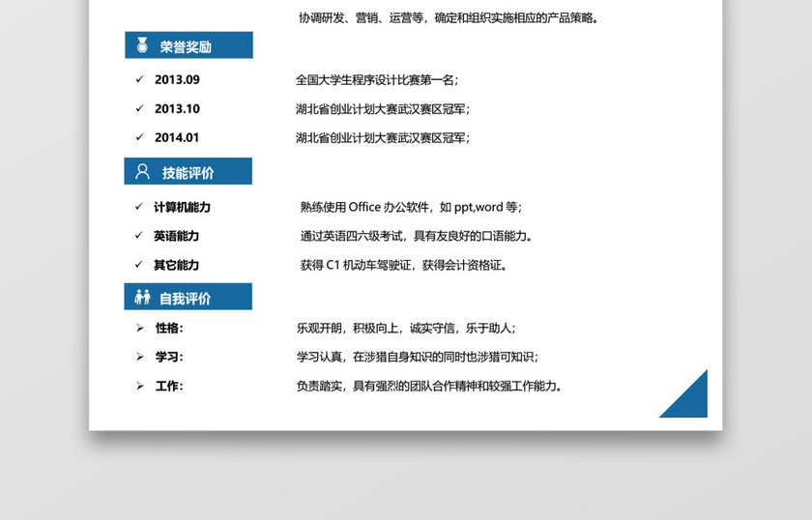Image resolution: width=812 pixels, height=520 pixels.
Task: Click the line 负责踏实，具有强烈的团队合作精神
Action: 430,387
